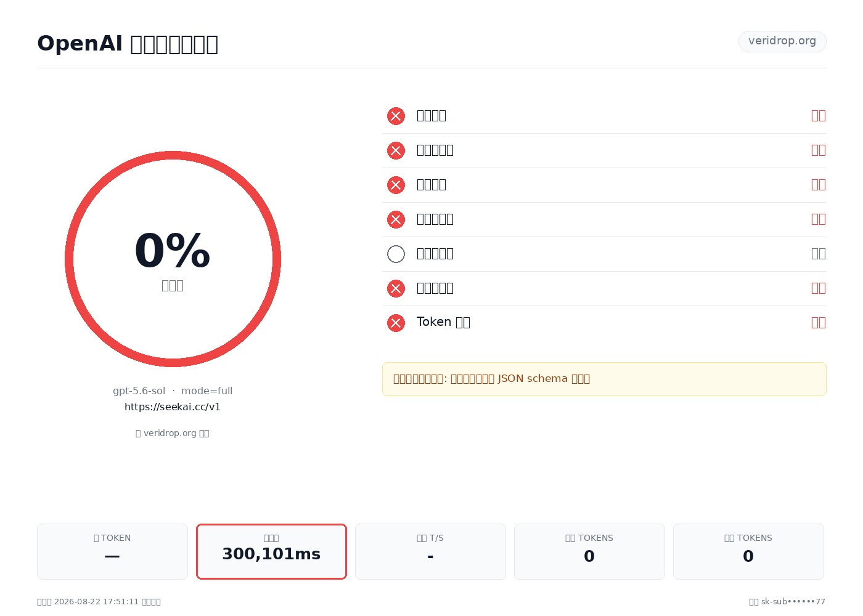
Task: Click the red X icon on fourth check row
Action: coord(396,219)
